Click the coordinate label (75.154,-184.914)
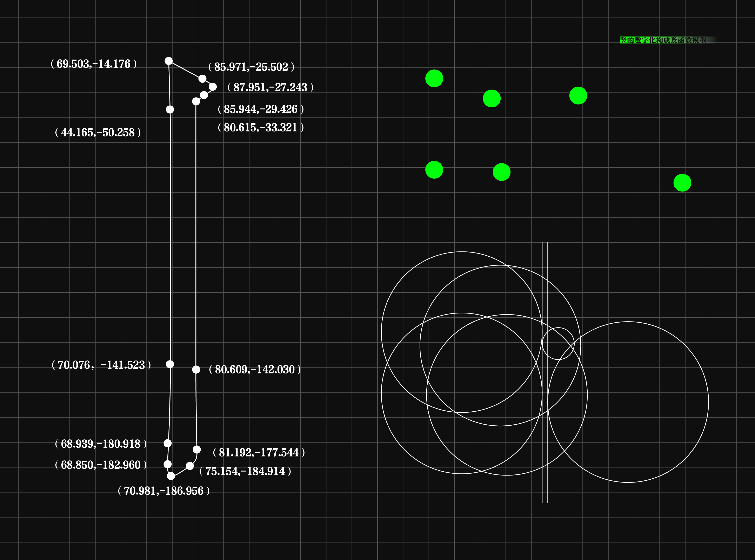Viewport: 755px width, 560px height. [246, 471]
